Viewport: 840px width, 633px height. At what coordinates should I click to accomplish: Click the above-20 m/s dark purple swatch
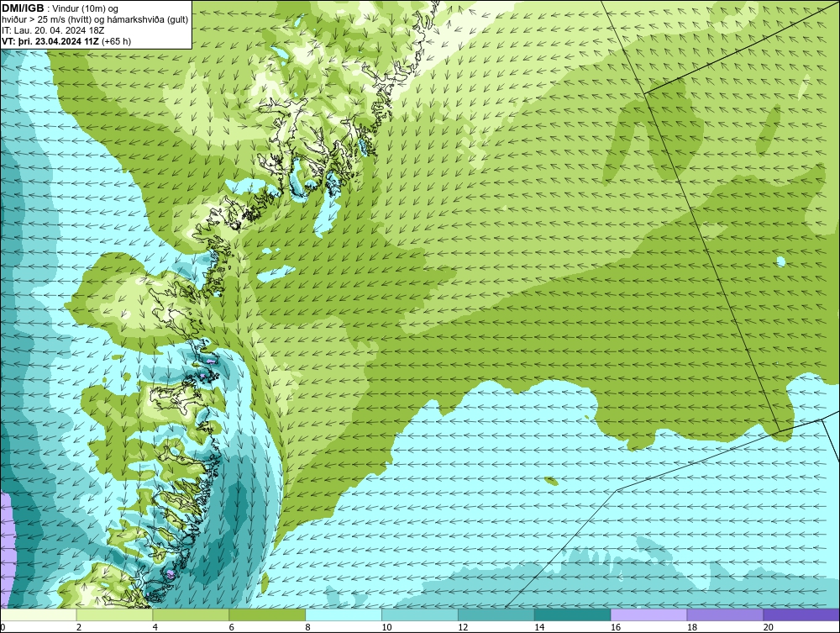tap(801, 615)
